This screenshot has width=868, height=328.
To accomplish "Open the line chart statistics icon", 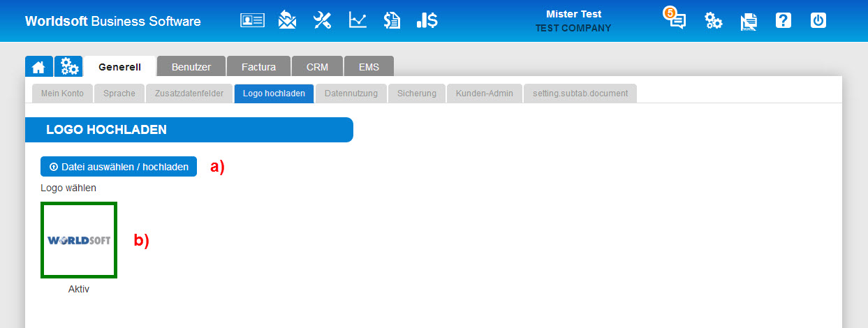I will click(x=358, y=20).
